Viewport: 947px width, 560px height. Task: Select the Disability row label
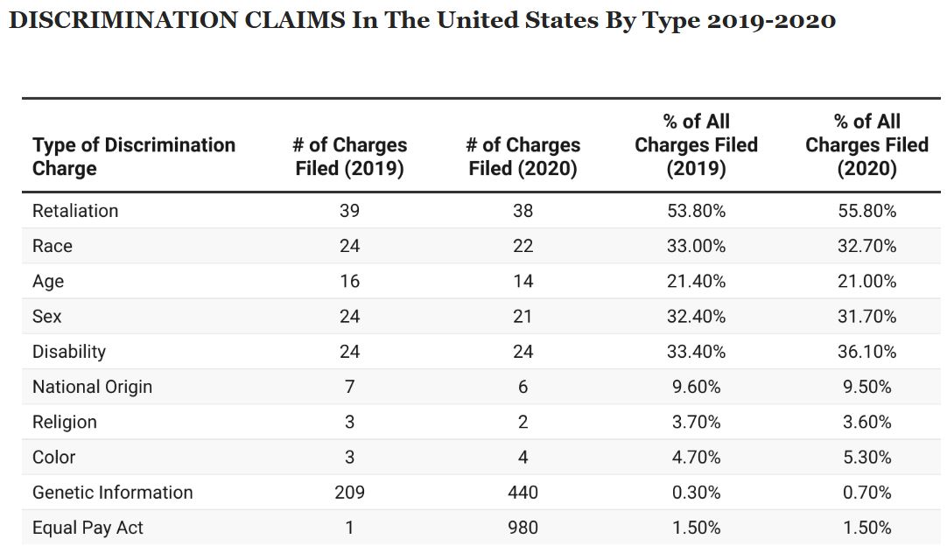pyautogui.click(x=69, y=352)
